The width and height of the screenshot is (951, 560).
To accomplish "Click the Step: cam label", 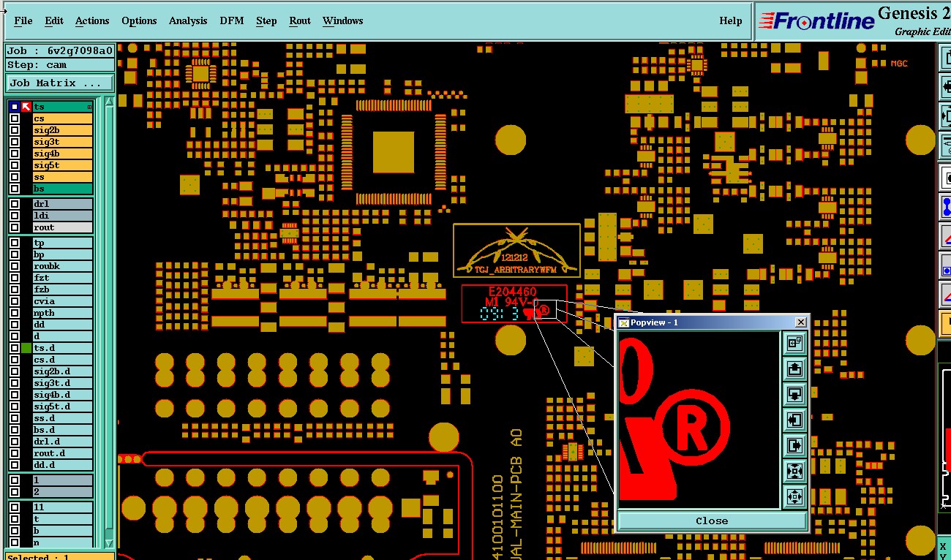I will coord(60,64).
